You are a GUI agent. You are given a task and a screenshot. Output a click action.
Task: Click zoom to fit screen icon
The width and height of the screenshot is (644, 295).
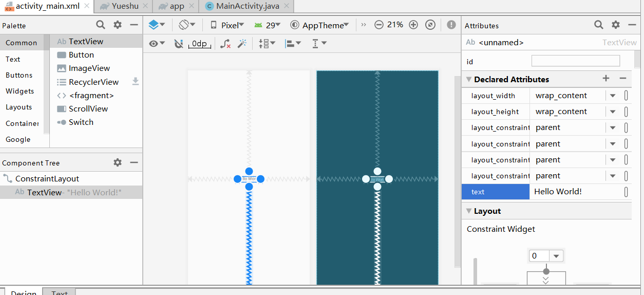click(x=431, y=25)
